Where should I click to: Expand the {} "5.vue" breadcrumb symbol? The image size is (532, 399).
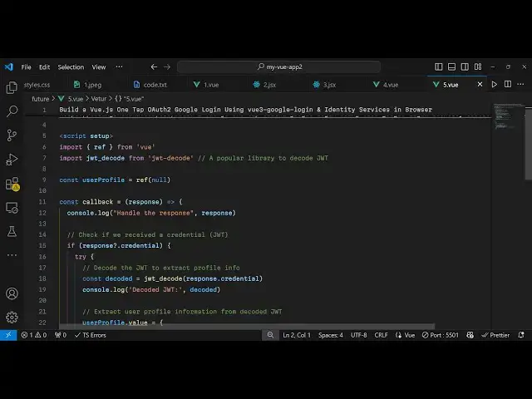(x=130, y=99)
